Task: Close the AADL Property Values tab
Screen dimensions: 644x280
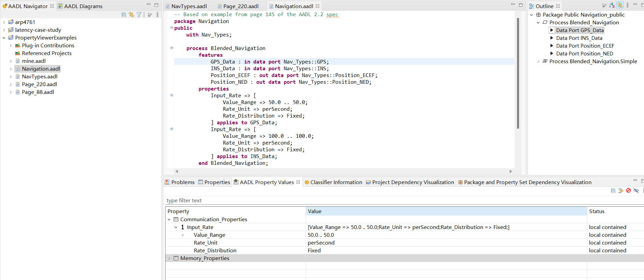Action: click(x=298, y=182)
